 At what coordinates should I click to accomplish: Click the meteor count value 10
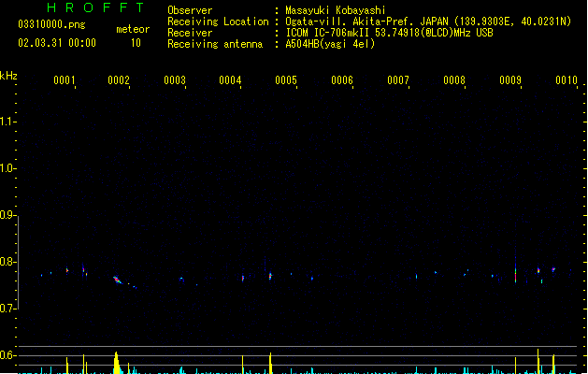(136, 43)
